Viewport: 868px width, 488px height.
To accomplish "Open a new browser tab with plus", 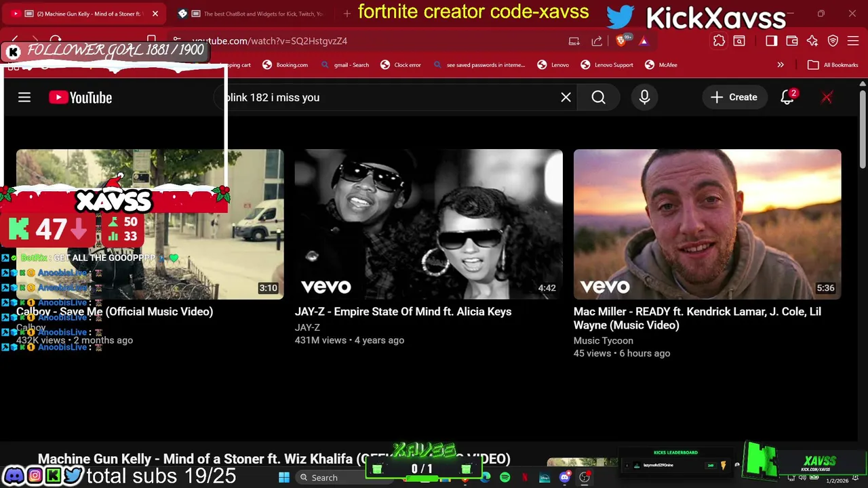I will [x=347, y=14].
